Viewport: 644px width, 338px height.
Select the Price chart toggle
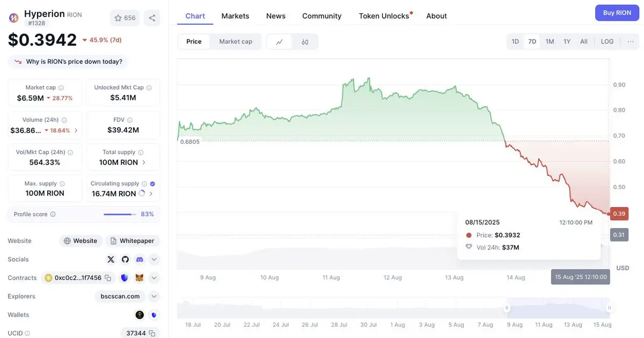[x=194, y=41]
